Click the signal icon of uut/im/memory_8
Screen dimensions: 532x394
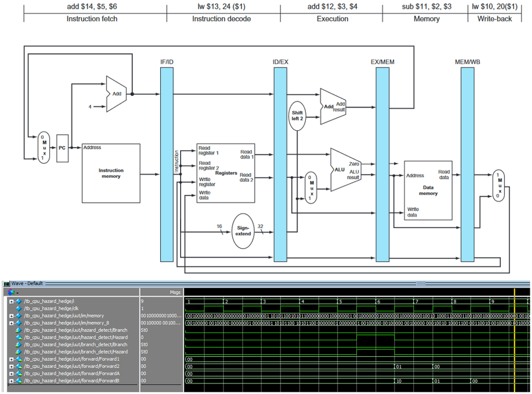click(19, 323)
